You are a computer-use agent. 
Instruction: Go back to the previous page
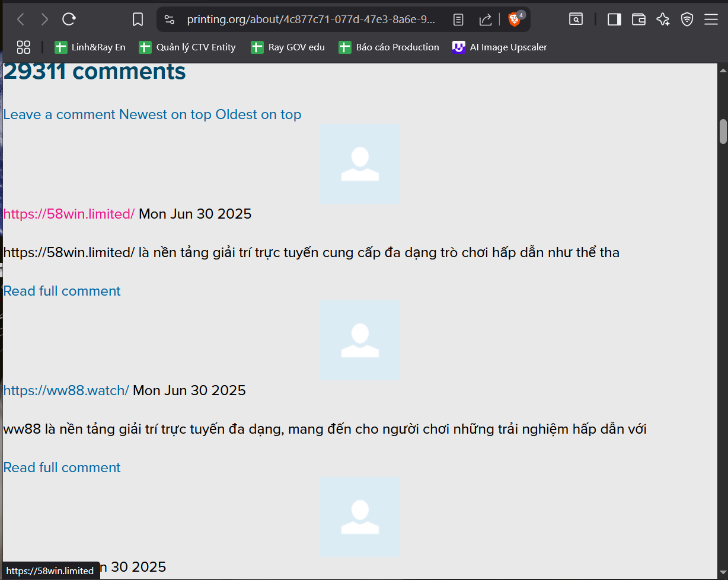(21, 20)
